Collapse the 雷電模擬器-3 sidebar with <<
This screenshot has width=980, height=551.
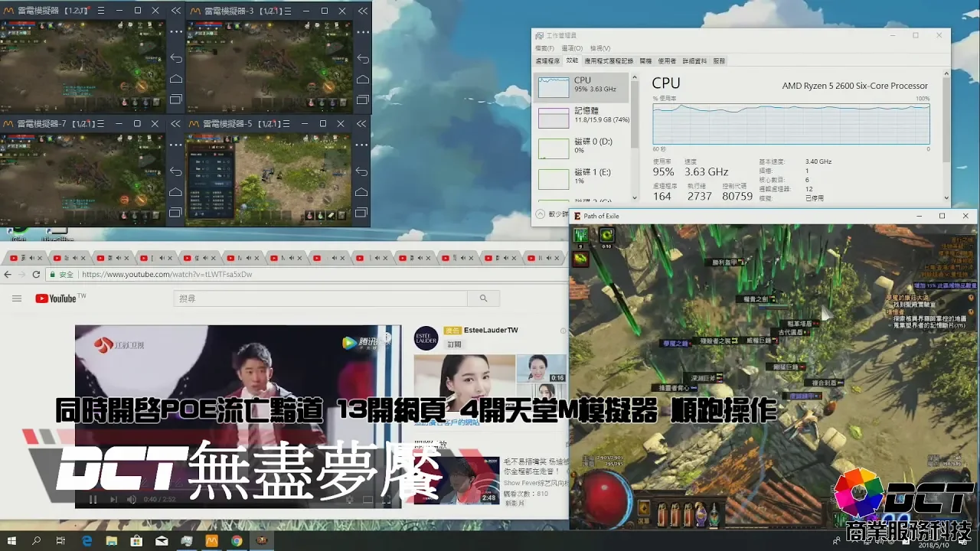point(363,11)
